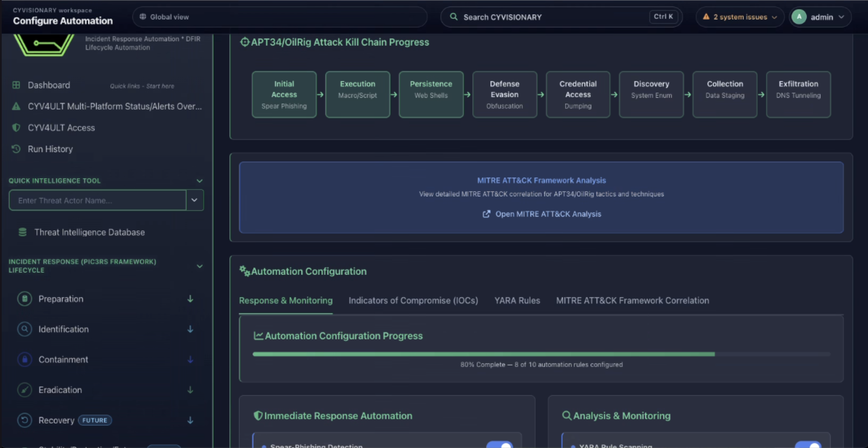The height and width of the screenshot is (448, 868).
Task: Toggle the Spear-Phishing Detection switch
Action: tap(500, 445)
